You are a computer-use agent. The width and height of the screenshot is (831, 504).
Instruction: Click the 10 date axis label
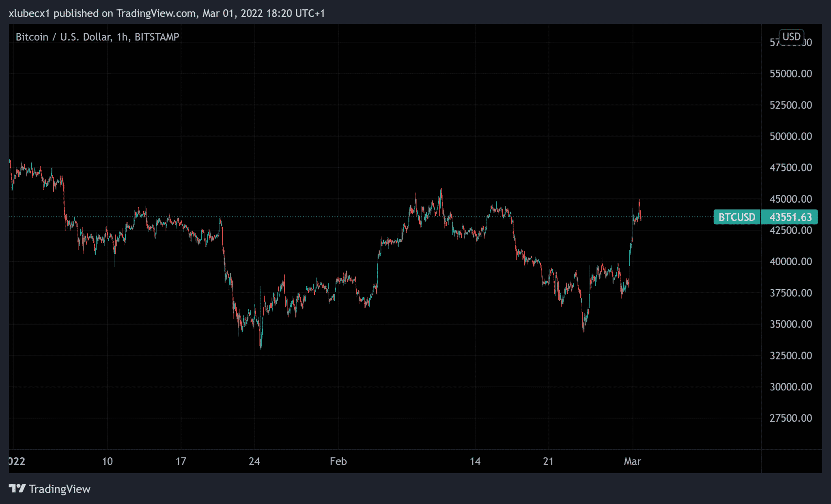(x=107, y=461)
